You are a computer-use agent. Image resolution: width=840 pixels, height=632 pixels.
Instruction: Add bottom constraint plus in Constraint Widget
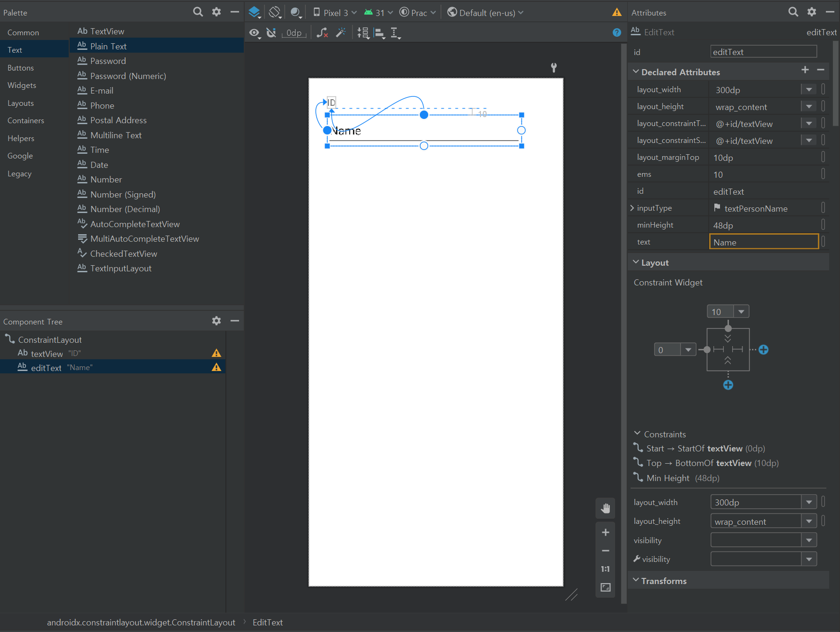click(728, 385)
